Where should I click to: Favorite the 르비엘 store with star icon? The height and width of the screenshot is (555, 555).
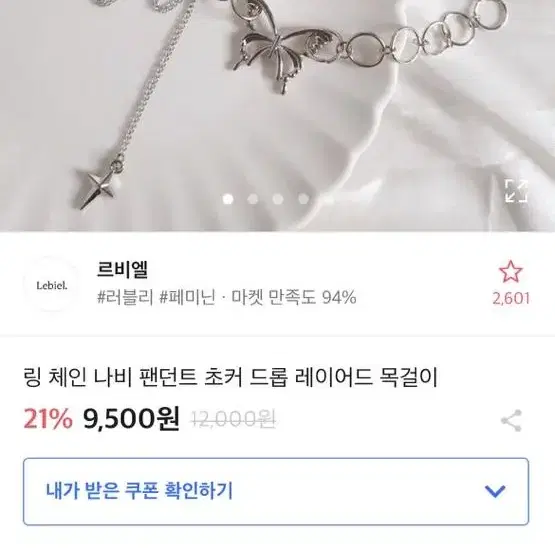click(511, 271)
